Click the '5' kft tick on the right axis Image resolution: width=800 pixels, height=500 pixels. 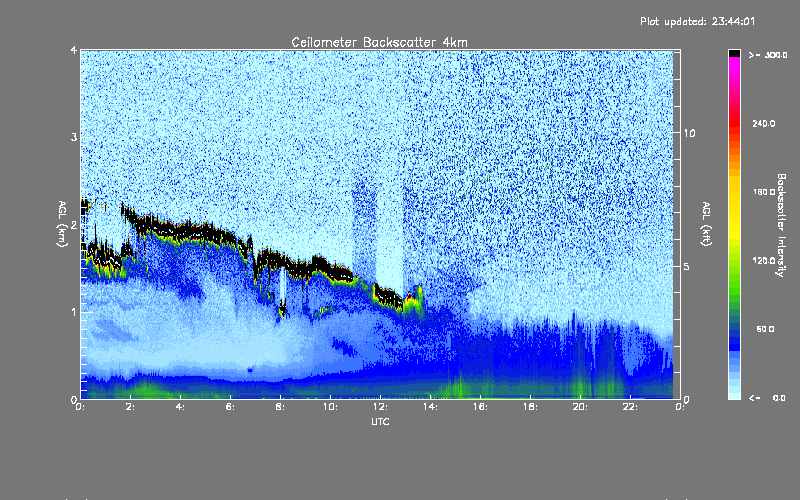click(687, 266)
